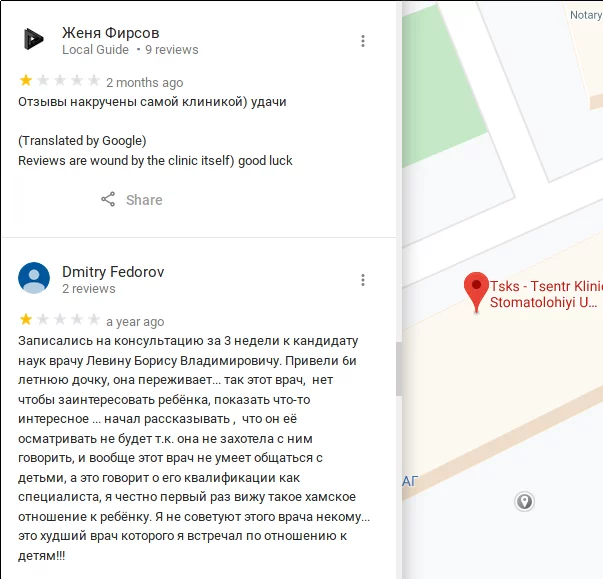The width and height of the screenshot is (603, 579).
Task: Click the '2 reviews' text under Dmitry Fedorov
Action: click(89, 288)
